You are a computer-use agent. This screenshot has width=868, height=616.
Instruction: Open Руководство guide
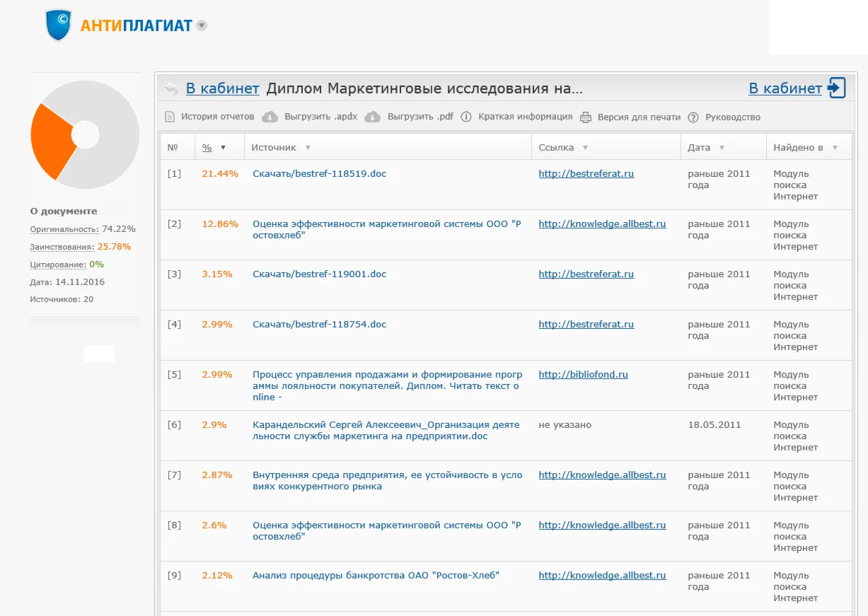(733, 117)
